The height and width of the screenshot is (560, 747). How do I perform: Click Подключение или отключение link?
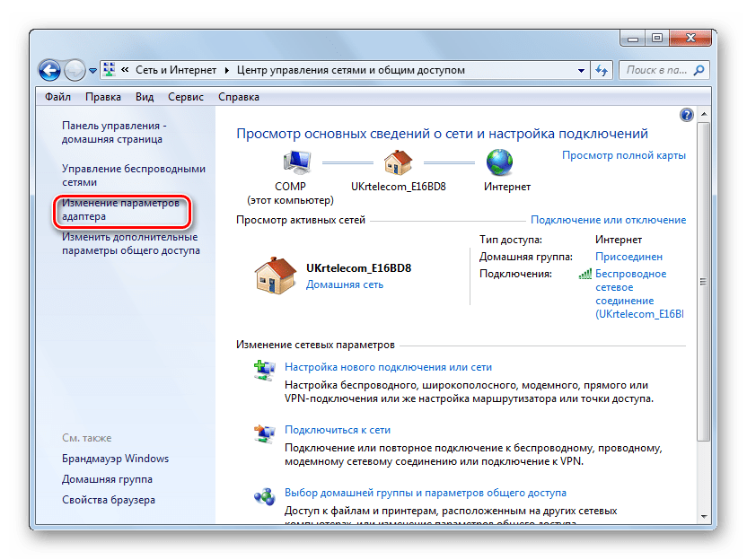tap(608, 220)
